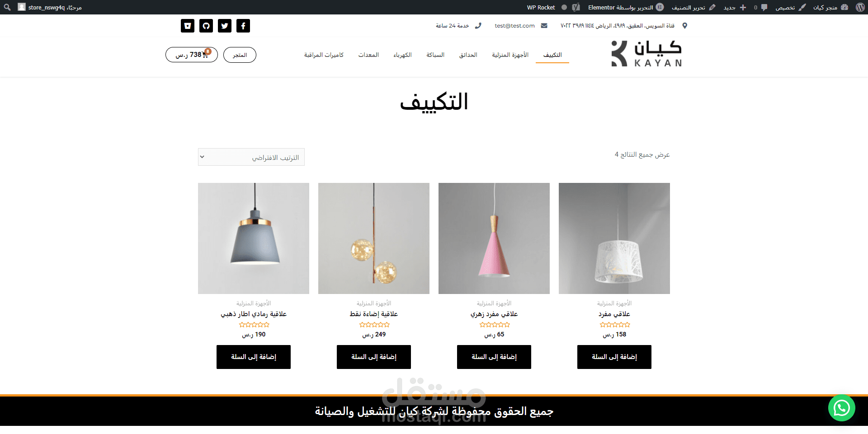Image resolution: width=868 pixels, height=434 pixels.
Task: Open the Elementor edit menu in admin bar
Action: [626, 7]
